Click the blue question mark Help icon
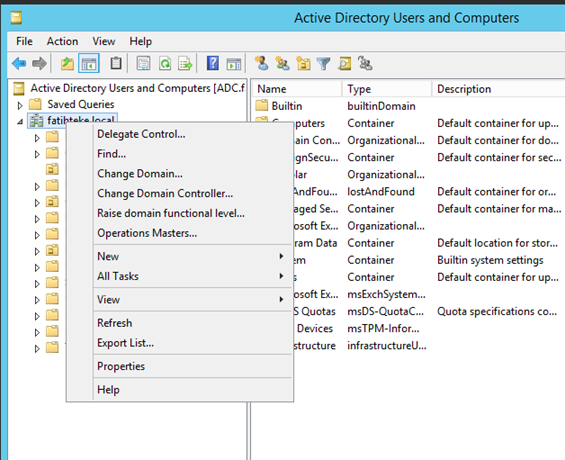Screen dimensions: 565x460 213,63
